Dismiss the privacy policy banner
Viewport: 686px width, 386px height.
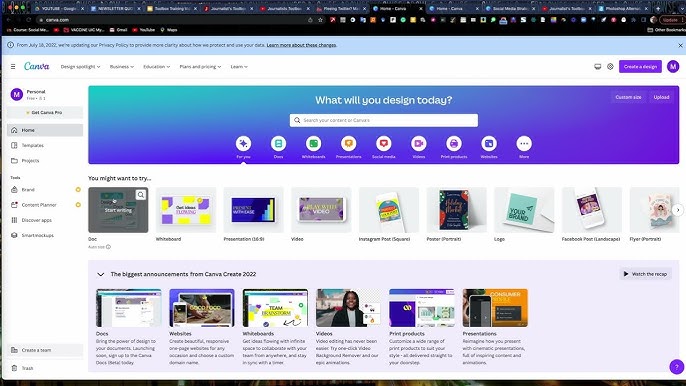(x=680, y=45)
